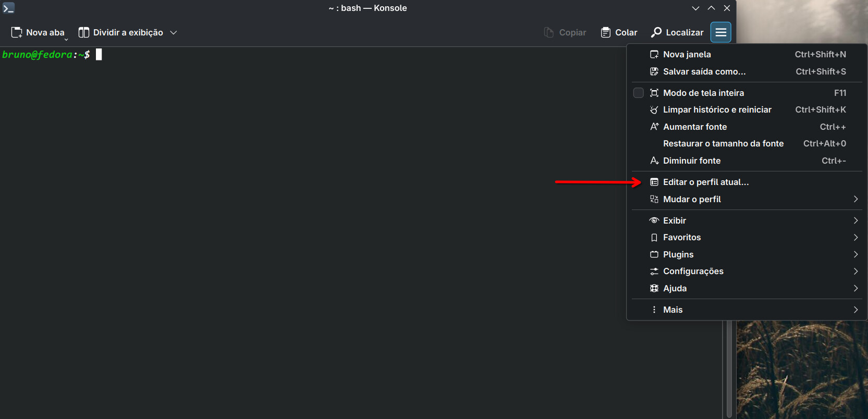This screenshot has width=868, height=419.
Task: Click the Colar button label
Action: pyautogui.click(x=626, y=32)
